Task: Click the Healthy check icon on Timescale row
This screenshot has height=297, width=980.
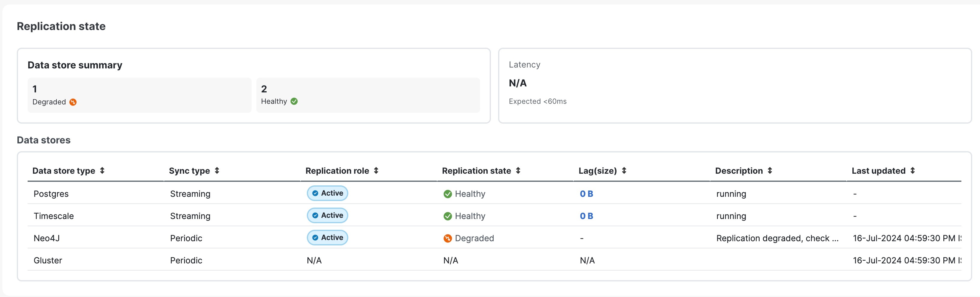Action: 447,216
